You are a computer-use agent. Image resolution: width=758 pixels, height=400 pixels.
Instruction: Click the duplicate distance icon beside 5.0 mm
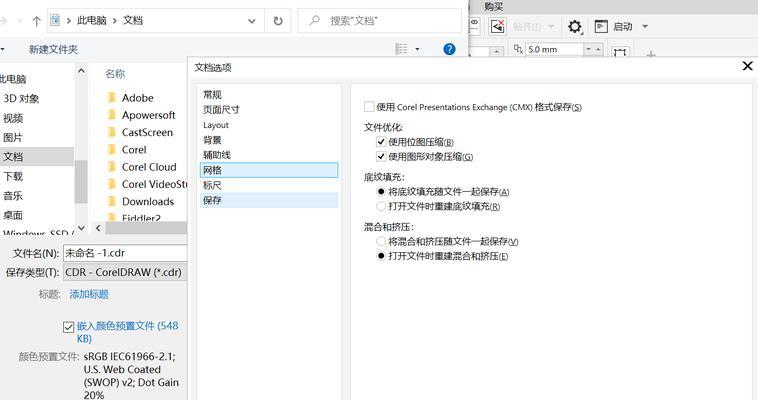click(518, 49)
